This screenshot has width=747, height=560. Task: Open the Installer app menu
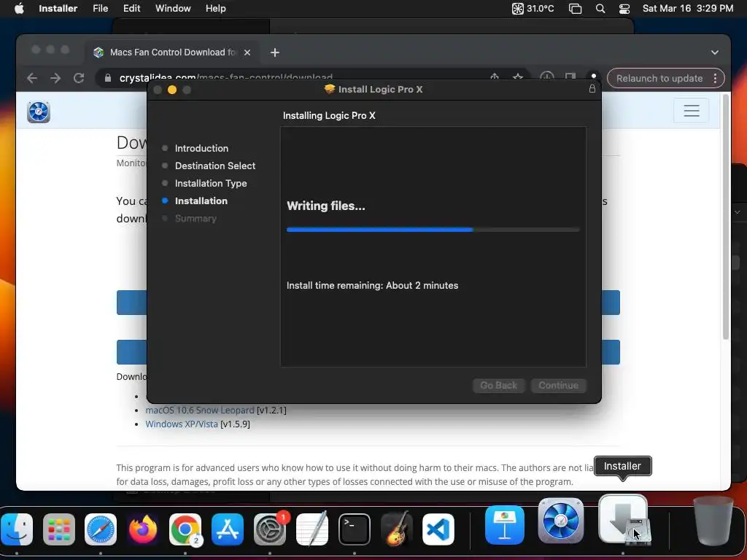coord(58,8)
